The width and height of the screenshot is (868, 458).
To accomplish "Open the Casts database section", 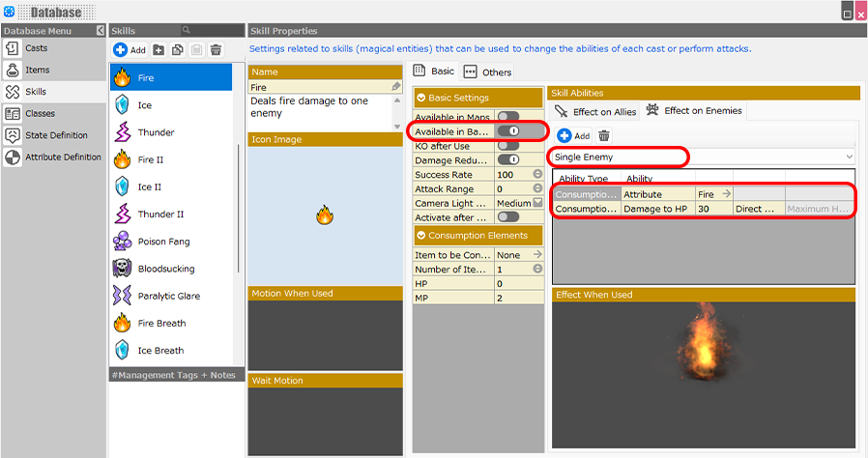I will [x=37, y=48].
